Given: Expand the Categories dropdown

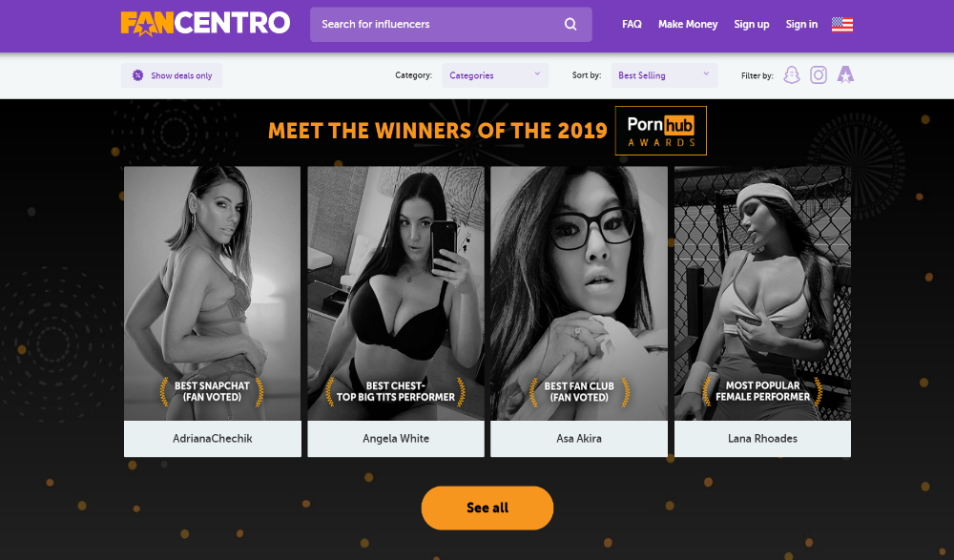Looking at the screenshot, I should [x=495, y=75].
